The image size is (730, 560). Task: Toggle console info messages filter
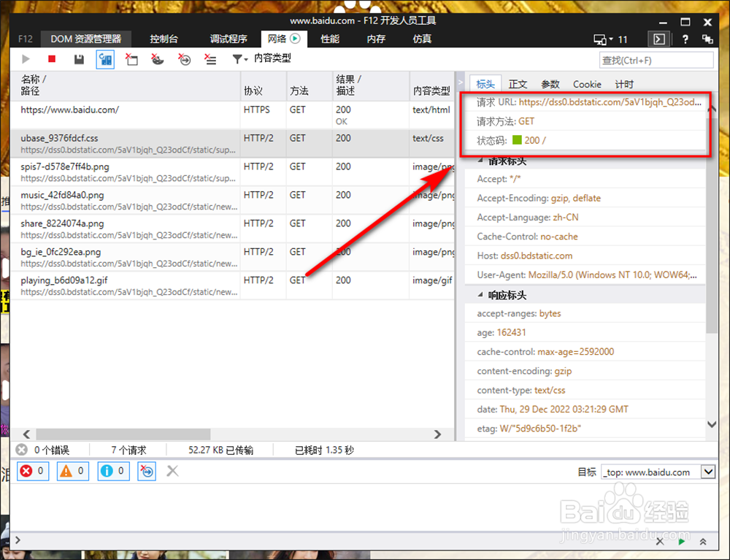point(113,471)
